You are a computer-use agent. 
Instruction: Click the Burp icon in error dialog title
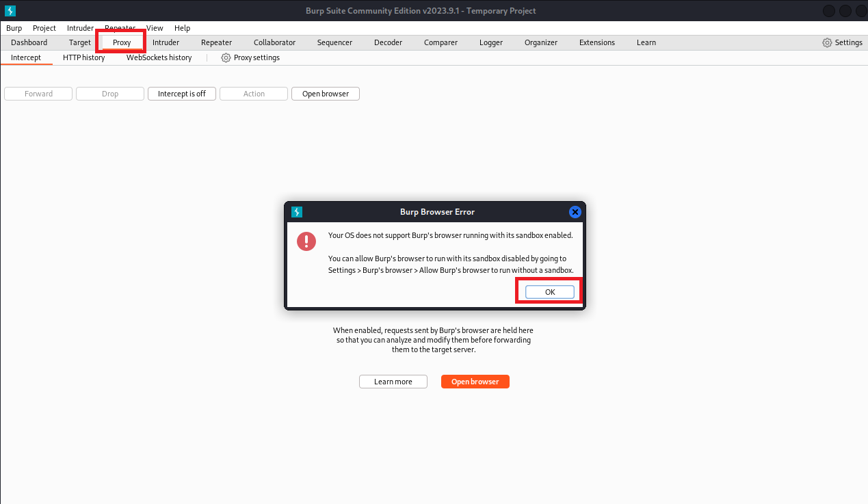coord(297,212)
